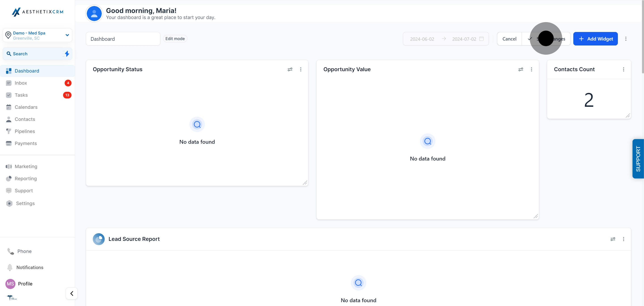Go to Pipelines in sidebar
The image size is (644, 306).
pyautogui.click(x=25, y=131)
